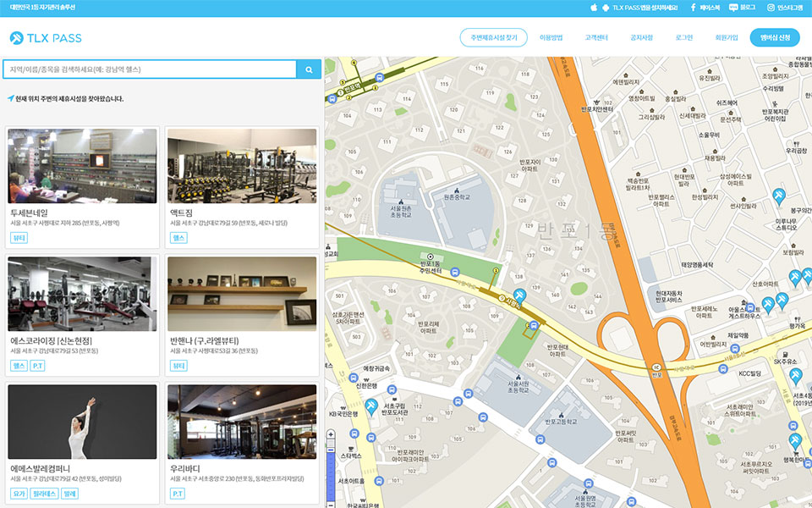Open the 고객센터 menu
This screenshot has width=812, height=508.
[596, 37]
